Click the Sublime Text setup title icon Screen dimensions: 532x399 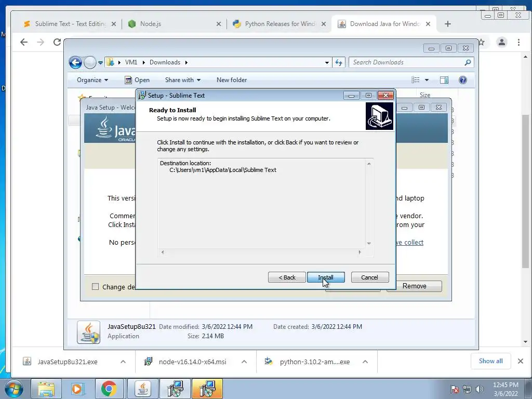[x=142, y=96]
